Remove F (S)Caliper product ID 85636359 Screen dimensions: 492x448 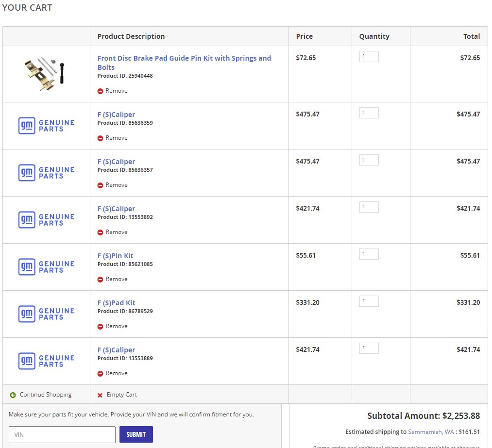[112, 138]
